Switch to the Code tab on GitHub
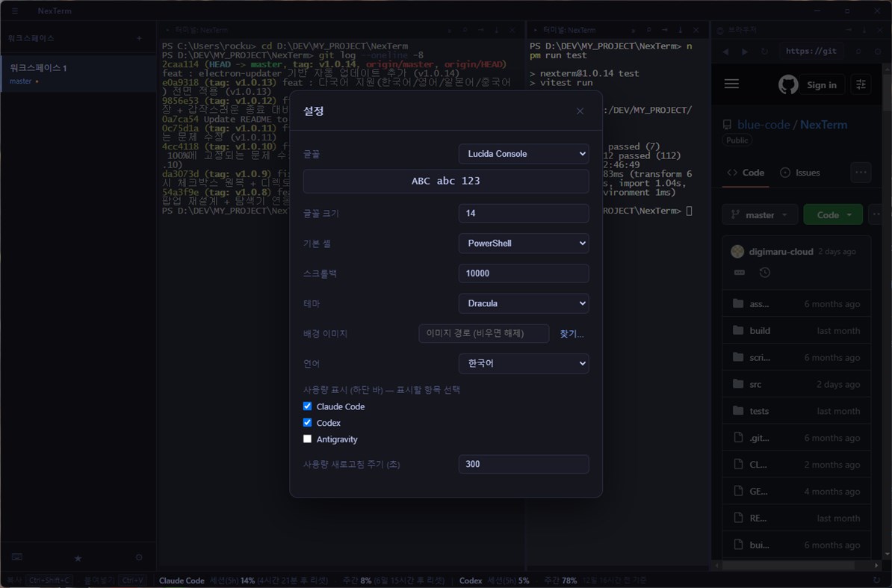Screen dimensions: 892x588 [746, 173]
